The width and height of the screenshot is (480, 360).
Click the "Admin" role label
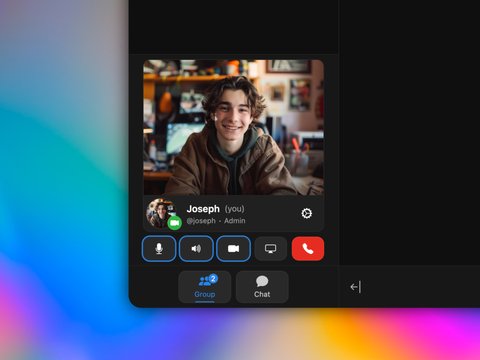[x=235, y=221]
